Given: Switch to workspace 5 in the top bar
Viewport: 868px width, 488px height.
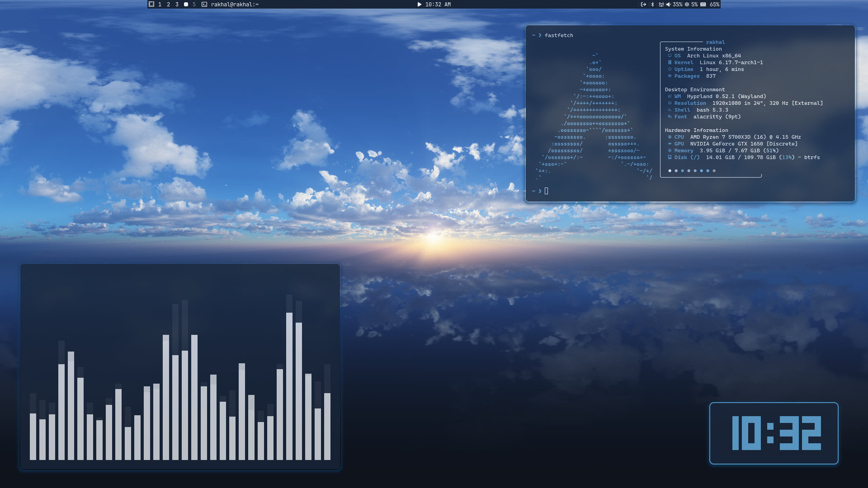Looking at the screenshot, I should tap(194, 5).
